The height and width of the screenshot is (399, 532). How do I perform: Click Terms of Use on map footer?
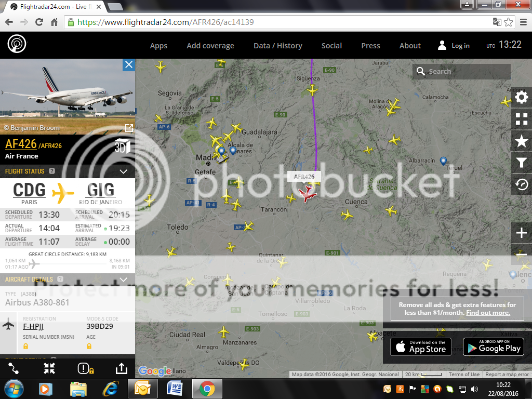[464, 374]
